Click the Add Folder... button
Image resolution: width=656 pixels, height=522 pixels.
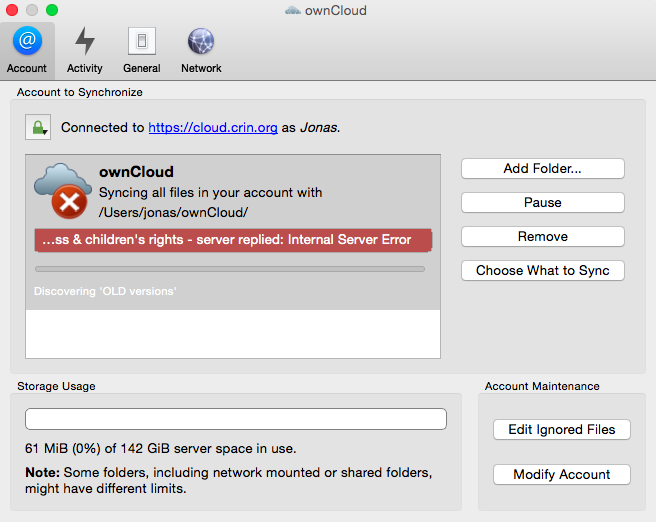point(543,169)
